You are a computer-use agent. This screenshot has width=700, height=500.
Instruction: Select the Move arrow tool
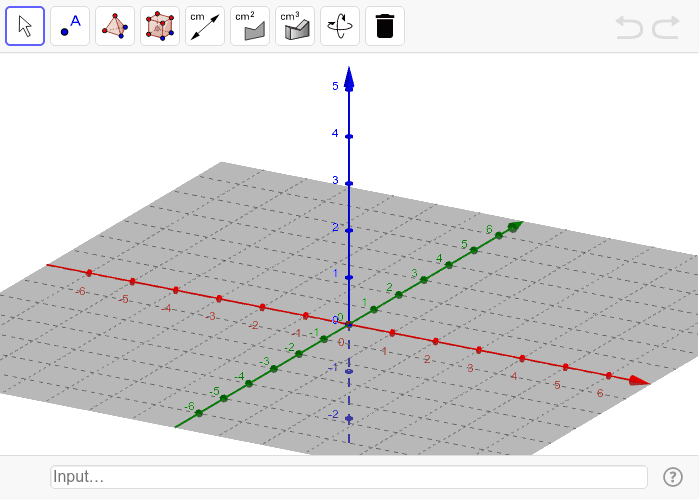tap(25, 26)
